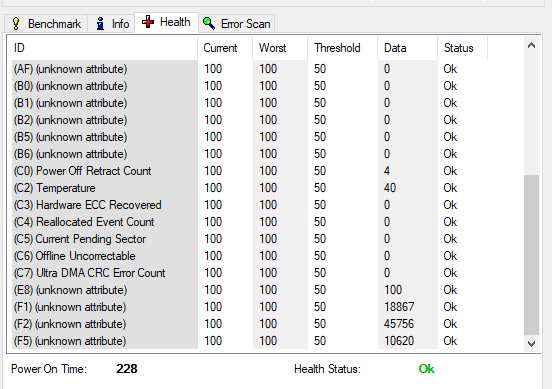Select the (AF) unknown attribute row
This screenshot has height=389, width=552.
pos(250,69)
